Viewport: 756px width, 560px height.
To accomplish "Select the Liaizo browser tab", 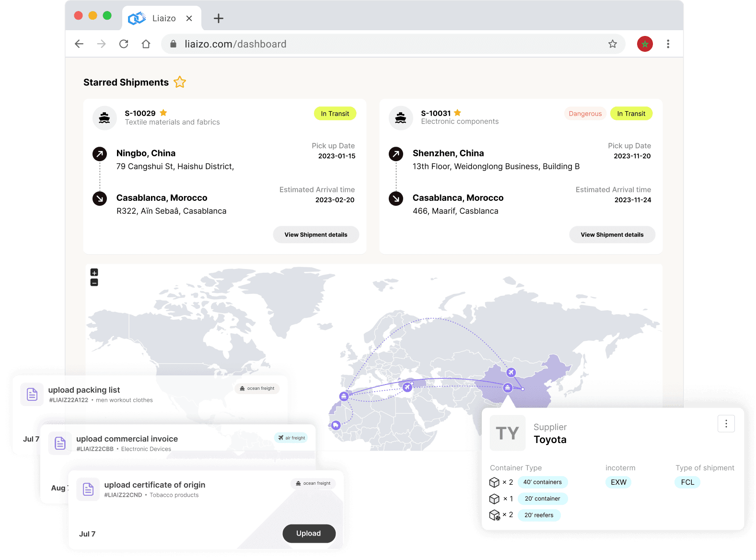I will (157, 19).
